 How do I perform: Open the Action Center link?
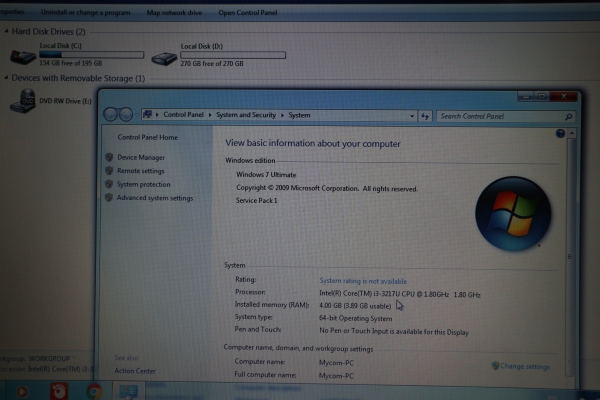point(135,371)
